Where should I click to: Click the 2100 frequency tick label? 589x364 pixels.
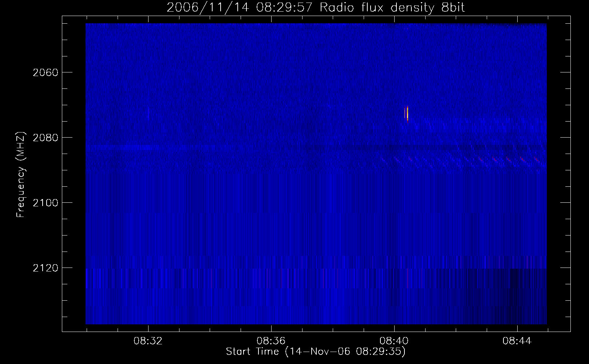46,203
